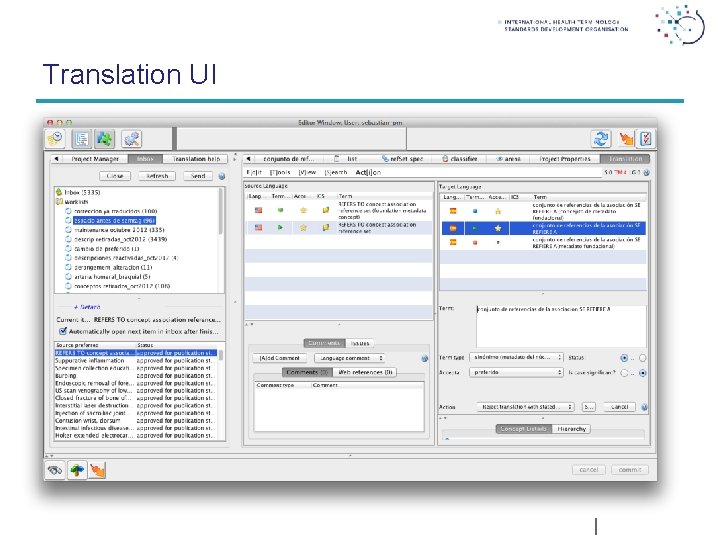This screenshot has height=540, width=720.
Task: Click the left arrow before Project Manager tab
Action: pyautogui.click(x=56, y=158)
